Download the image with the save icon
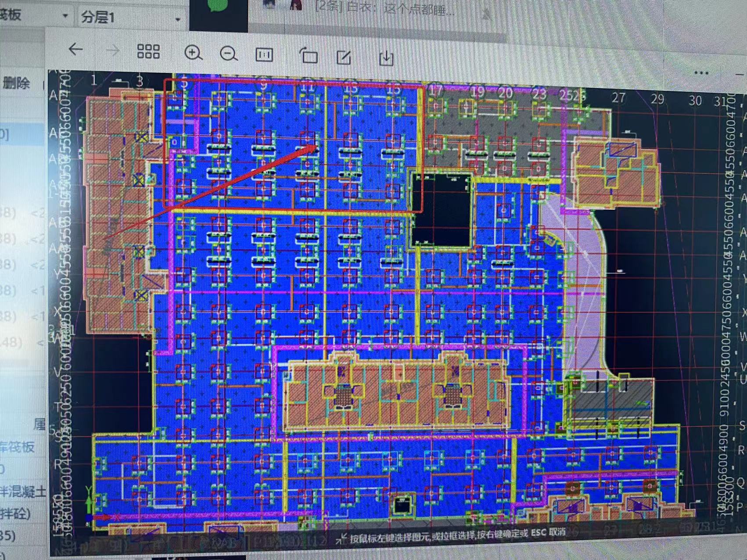The image size is (747, 560). (386, 58)
